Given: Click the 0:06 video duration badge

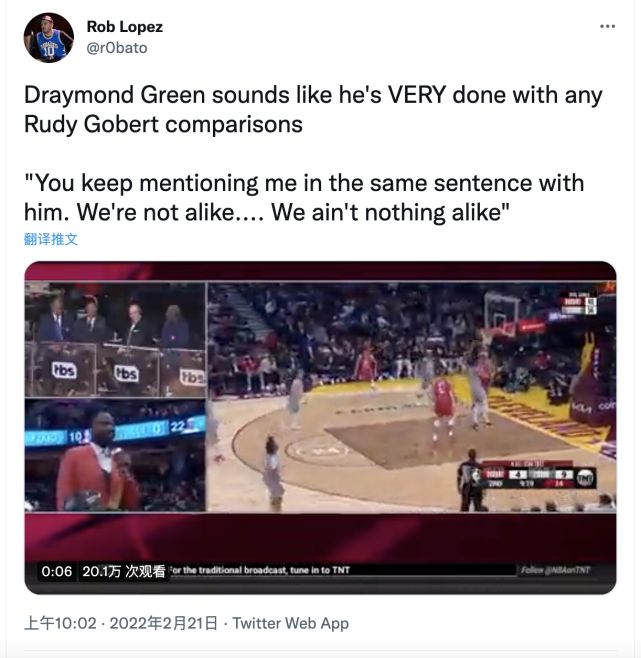Looking at the screenshot, I should (57, 571).
